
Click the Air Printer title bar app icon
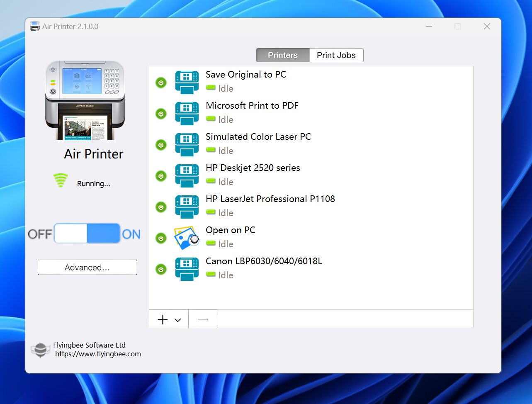pyautogui.click(x=35, y=27)
